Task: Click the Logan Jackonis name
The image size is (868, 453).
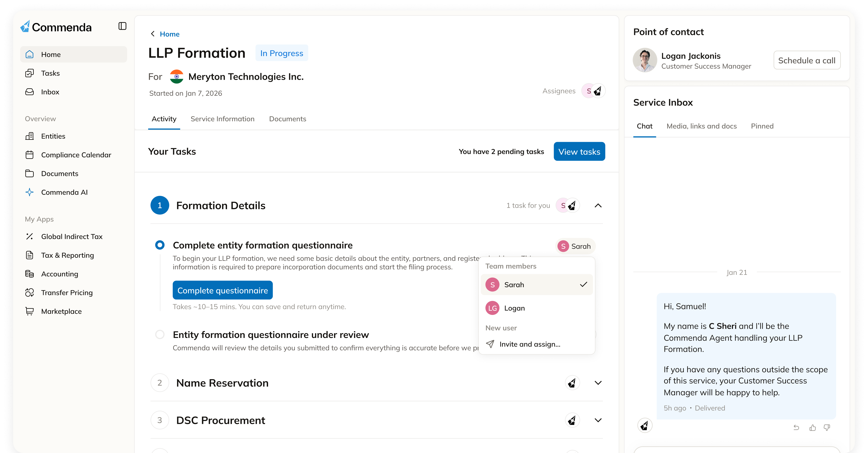Action: 691,56
